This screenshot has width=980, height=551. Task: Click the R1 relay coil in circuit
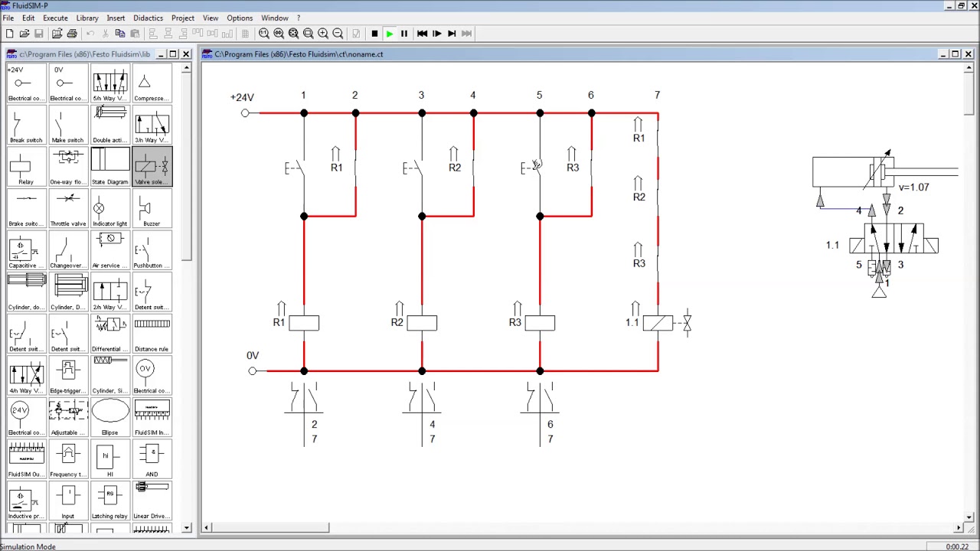304,323
